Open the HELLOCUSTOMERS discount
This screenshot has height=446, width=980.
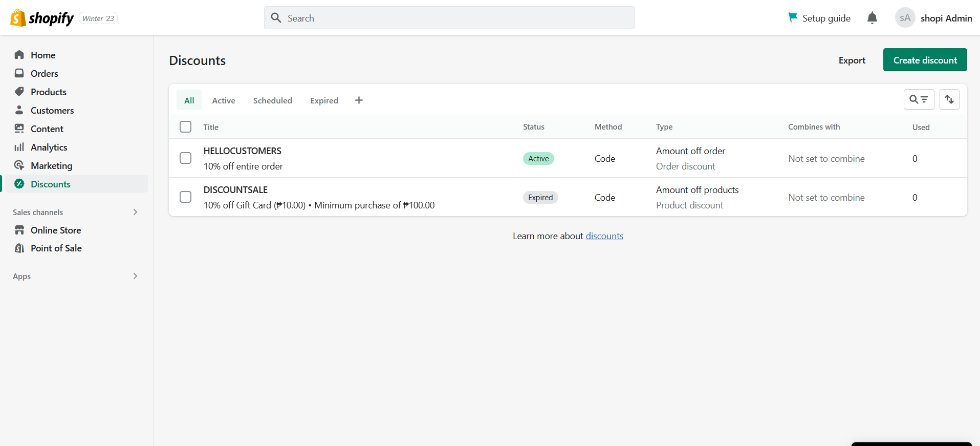pos(243,151)
